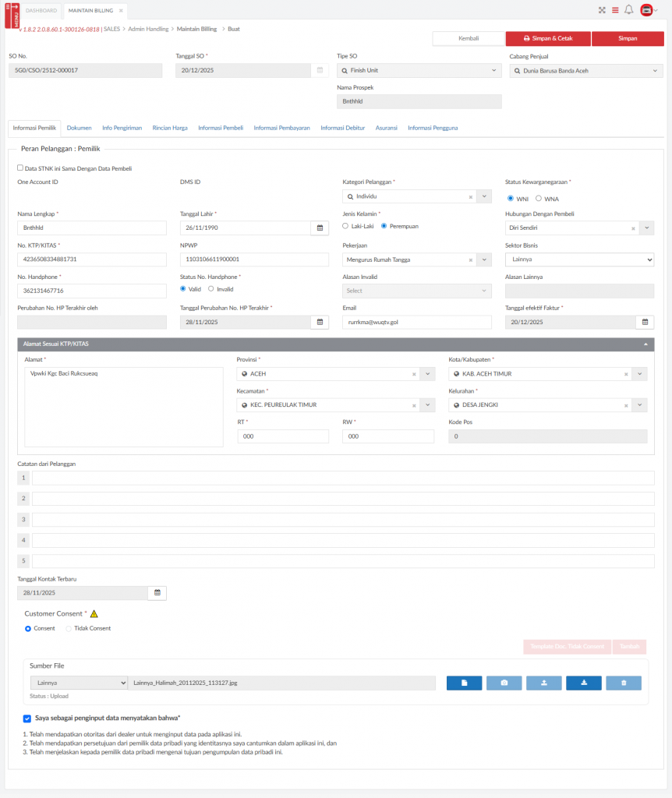The height and width of the screenshot is (798, 672).
Task: Select the WNA citizenship option
Action: (539, 198)
